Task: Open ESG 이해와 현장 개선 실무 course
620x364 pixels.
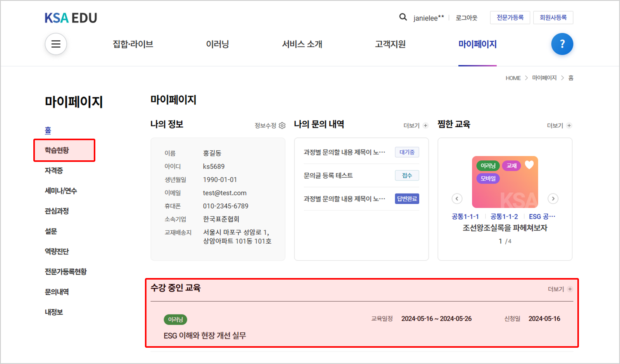Action: 205,335
